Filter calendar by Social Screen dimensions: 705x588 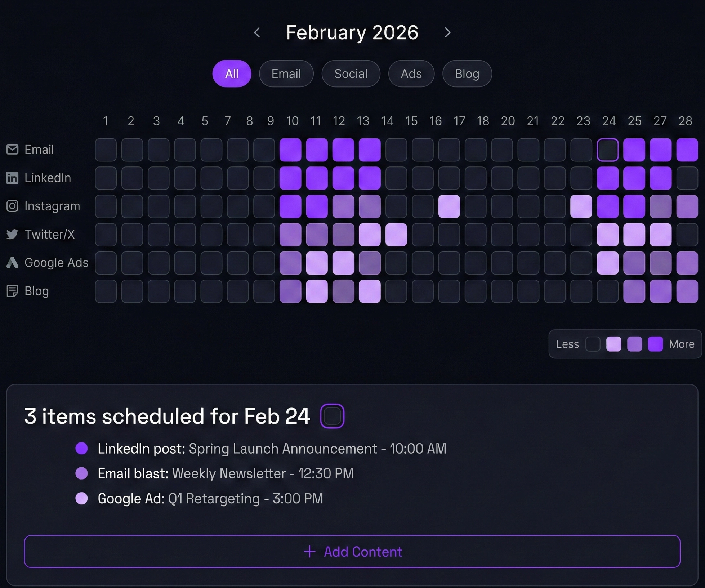click(x=351, y=73)
